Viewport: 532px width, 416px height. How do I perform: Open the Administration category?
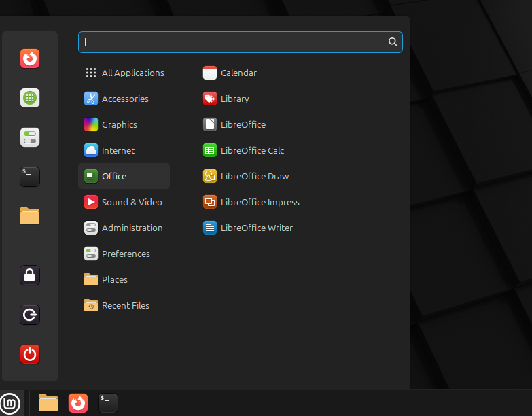pos(124,228)
